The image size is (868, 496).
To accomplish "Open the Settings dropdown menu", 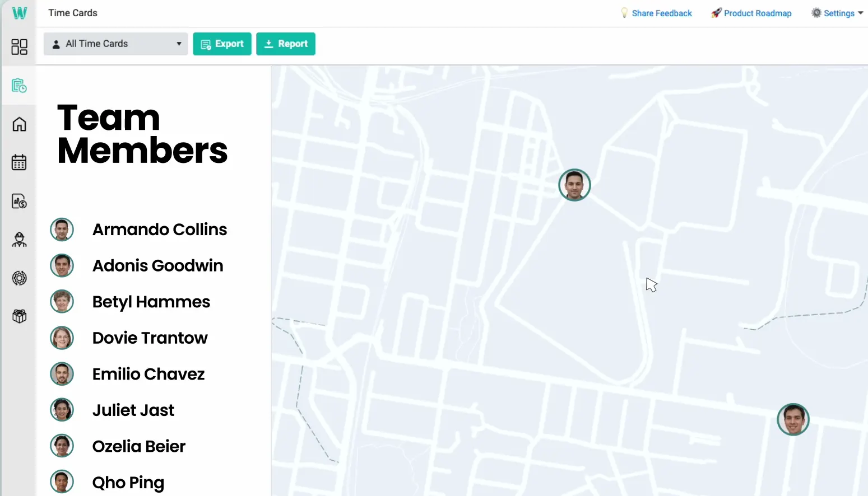I will [x=837, y=13].
